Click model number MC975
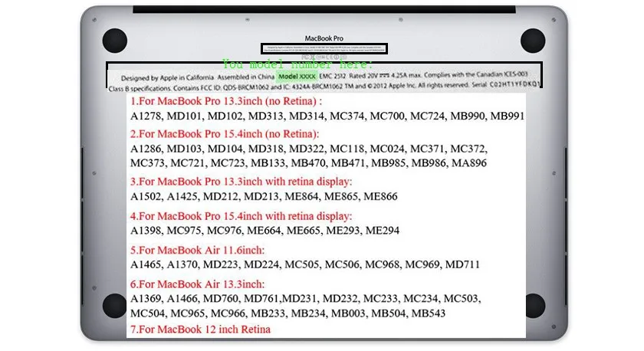 [x=184, y=231]
